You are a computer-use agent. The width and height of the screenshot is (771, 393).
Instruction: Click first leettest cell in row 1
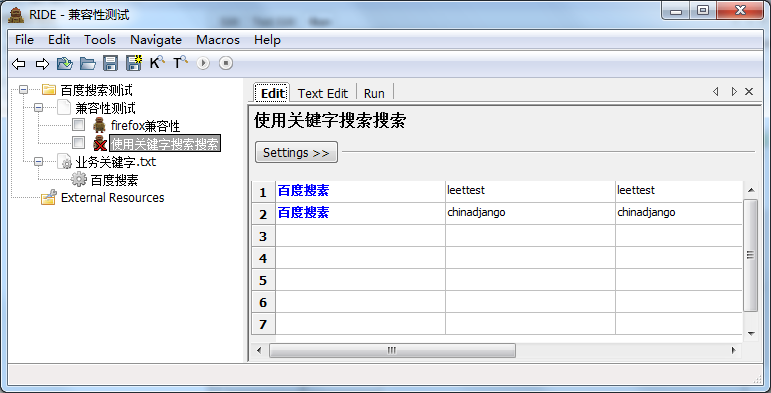coord(530,191)
